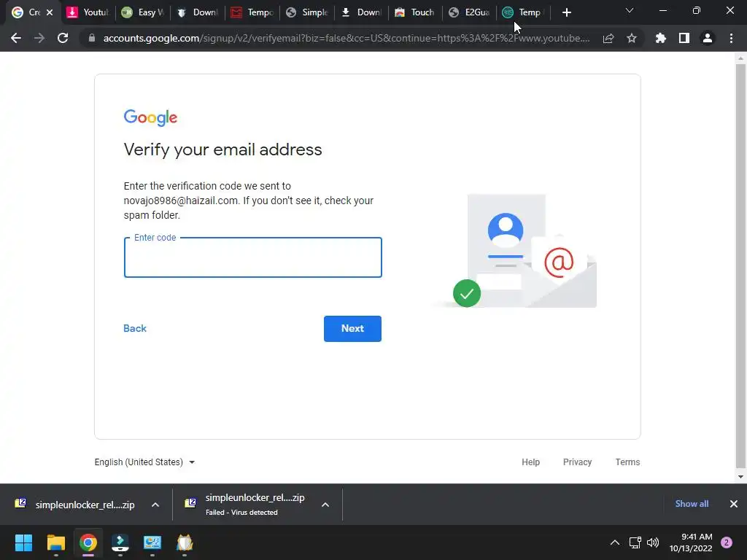Expand options for the first simpleunlocker download
This screenshot has width=747, height=560.
[155, 505]
